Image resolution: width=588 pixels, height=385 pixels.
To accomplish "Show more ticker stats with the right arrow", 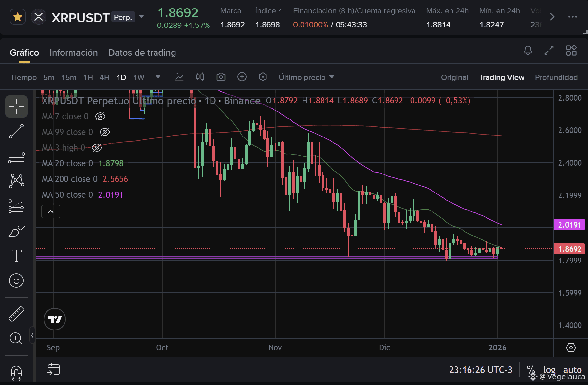I will [x=552, y=17].
